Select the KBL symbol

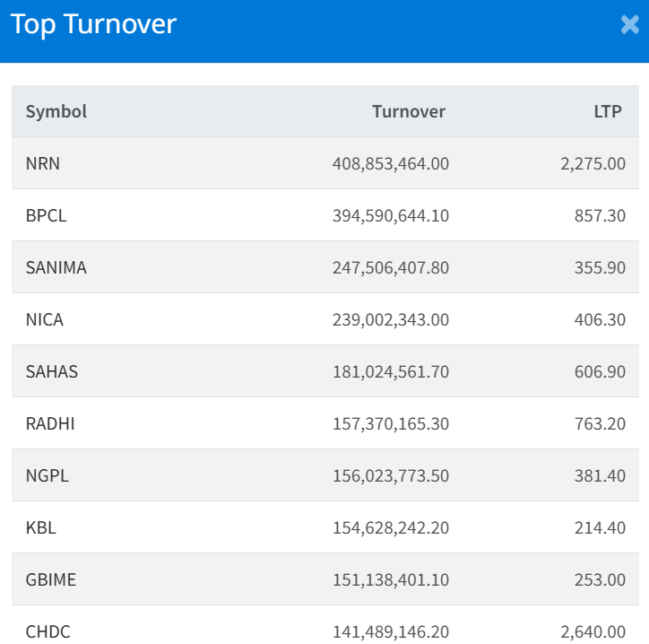point(41,527)
